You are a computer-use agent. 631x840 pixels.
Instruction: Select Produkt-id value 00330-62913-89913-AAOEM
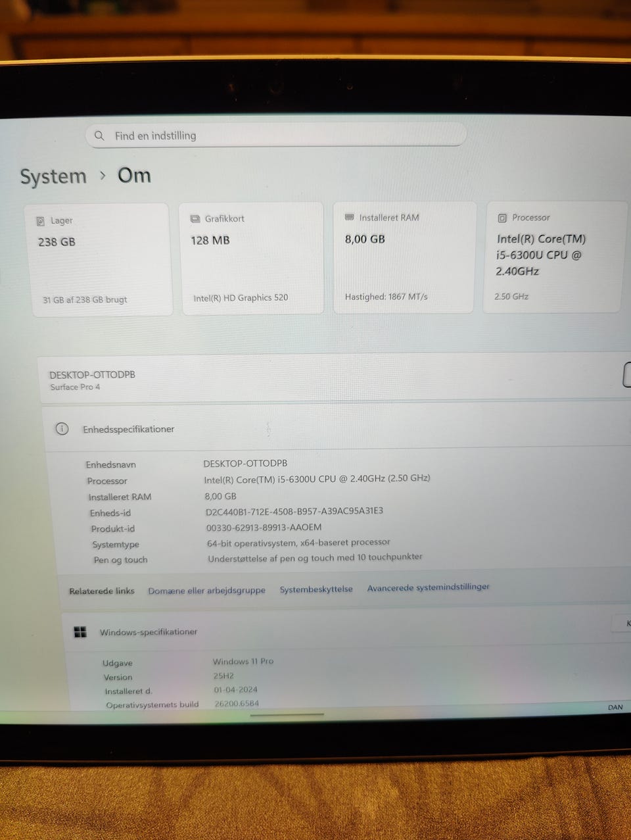pyautogui.click(x=264, y=527)
